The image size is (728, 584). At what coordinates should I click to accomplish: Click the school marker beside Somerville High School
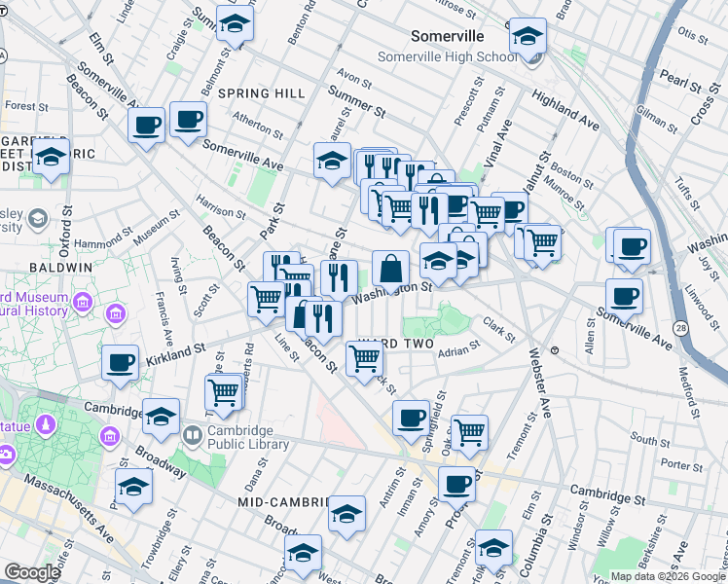point(528,37)
